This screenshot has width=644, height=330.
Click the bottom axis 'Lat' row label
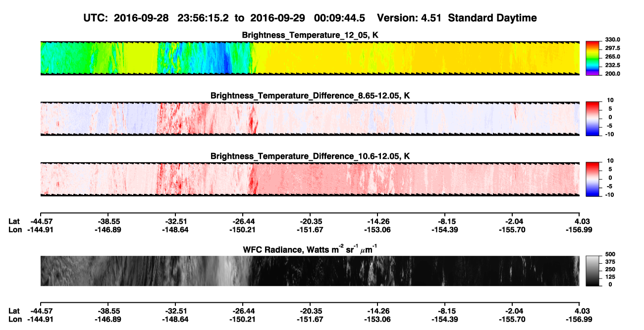tap(14, 311)
